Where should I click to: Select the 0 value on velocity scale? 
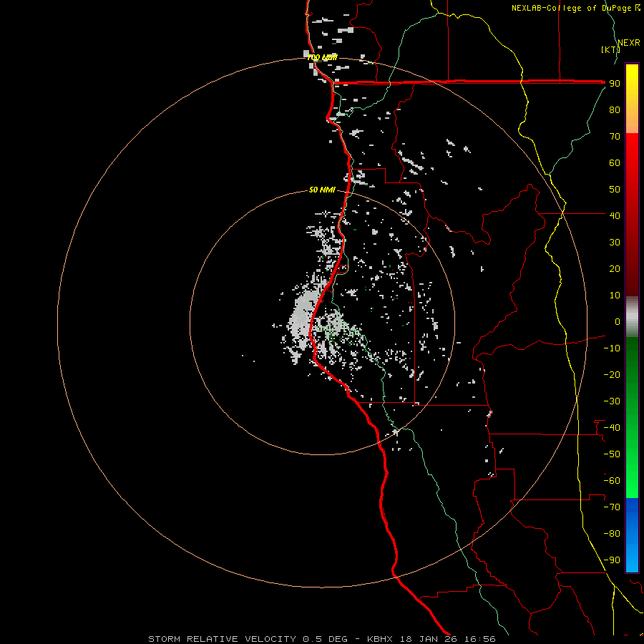[x=618, y=322]
